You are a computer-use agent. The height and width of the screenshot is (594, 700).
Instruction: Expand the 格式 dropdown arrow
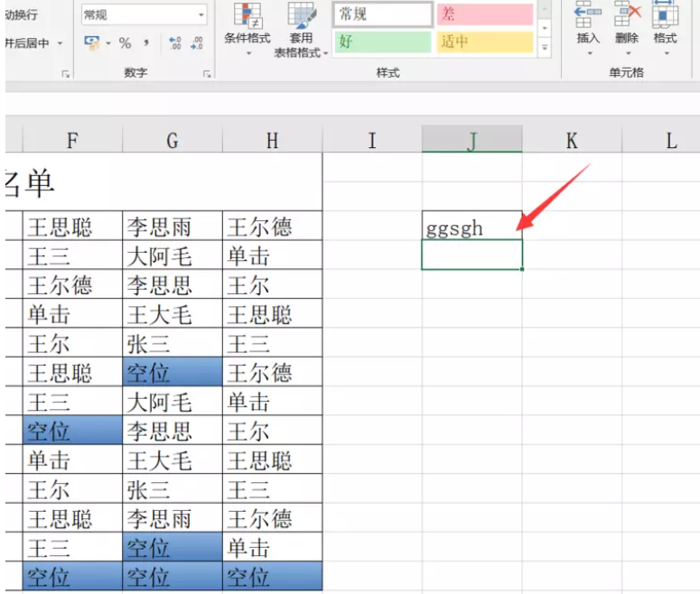pos(667,53)
